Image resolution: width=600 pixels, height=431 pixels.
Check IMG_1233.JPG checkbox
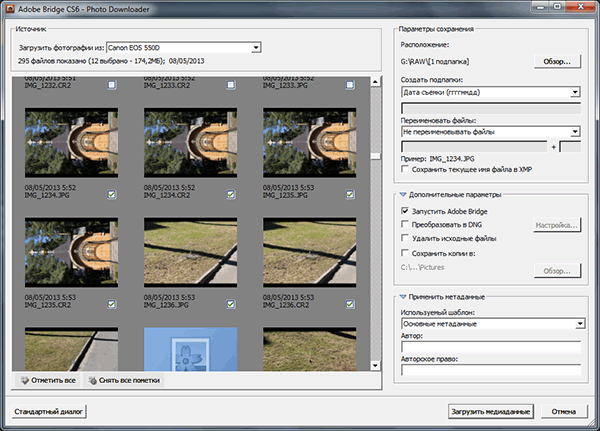click(350, 85)
